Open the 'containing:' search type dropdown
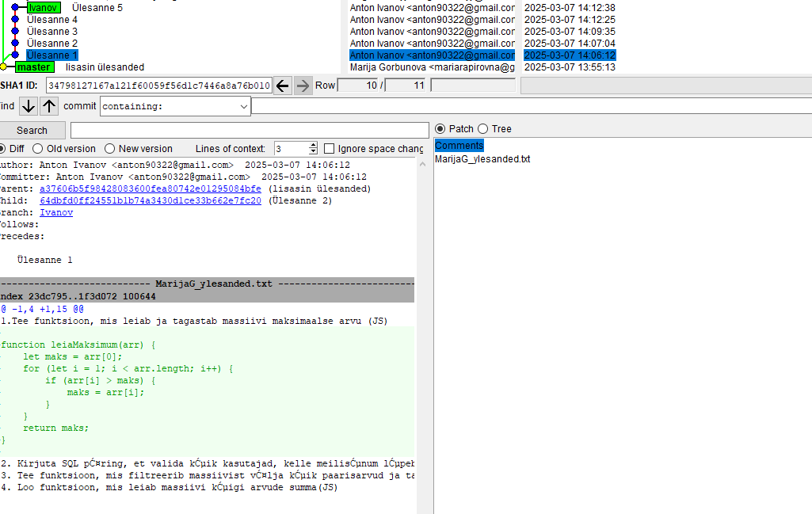The image size is (812, 514). [x=243, y=106]
